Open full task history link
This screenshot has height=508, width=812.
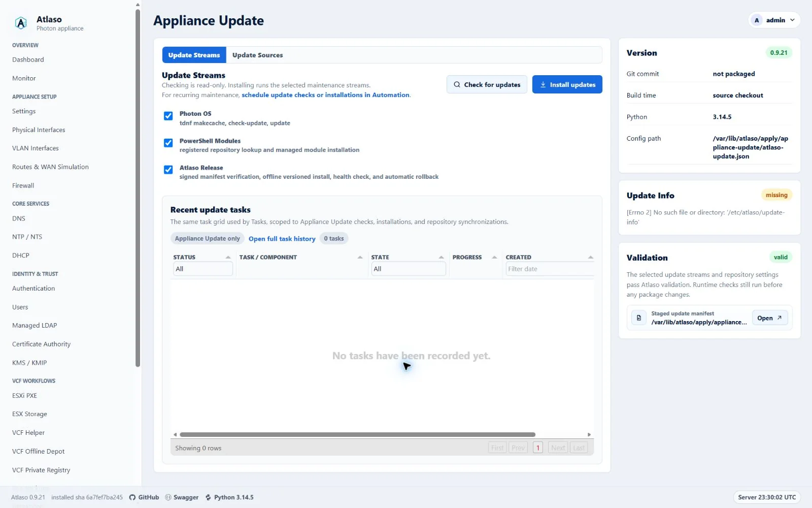pyautogui.click(x=282, y=239)
